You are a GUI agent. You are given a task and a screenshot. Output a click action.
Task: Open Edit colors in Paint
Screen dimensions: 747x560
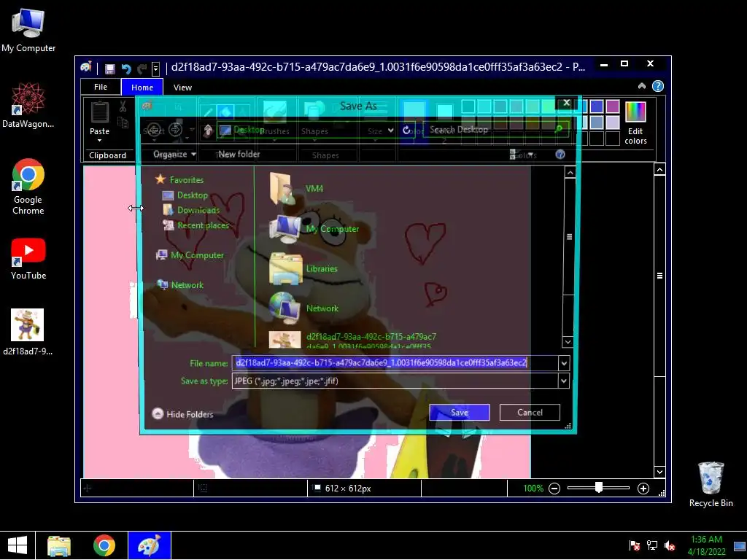635,122
